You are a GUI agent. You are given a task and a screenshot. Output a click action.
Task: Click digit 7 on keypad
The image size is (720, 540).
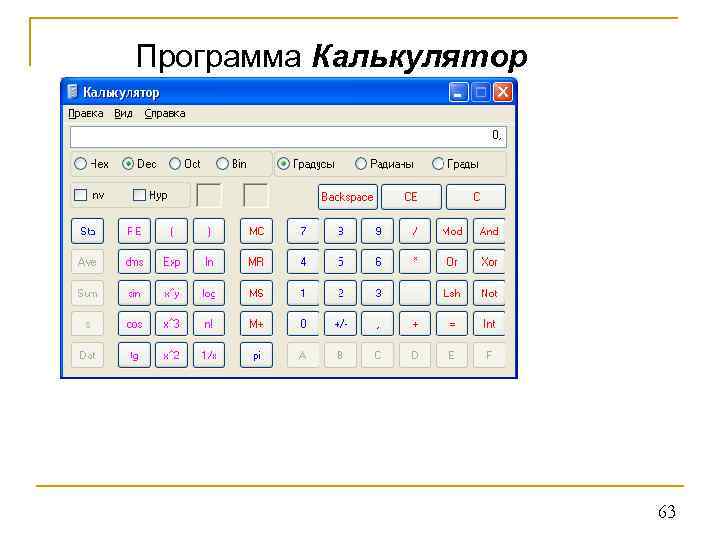(303, 231)
